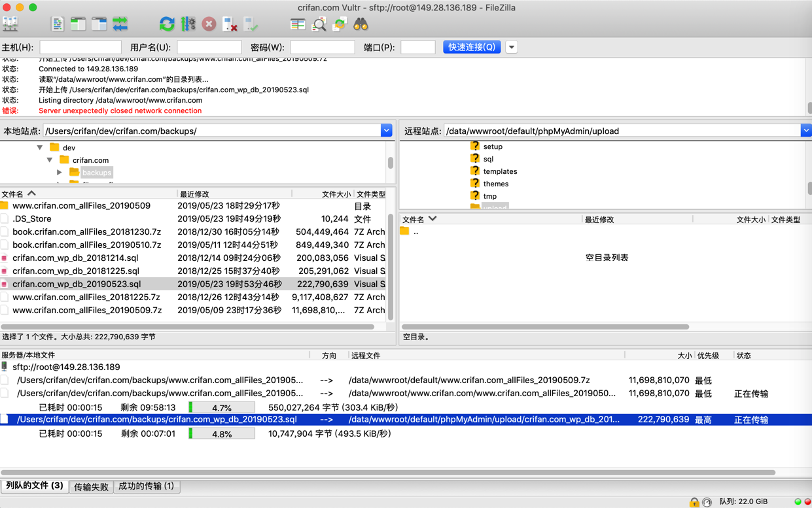812x508 pixels.
Task: Click the parent folder icon in remote list
Action: point(405,231)
